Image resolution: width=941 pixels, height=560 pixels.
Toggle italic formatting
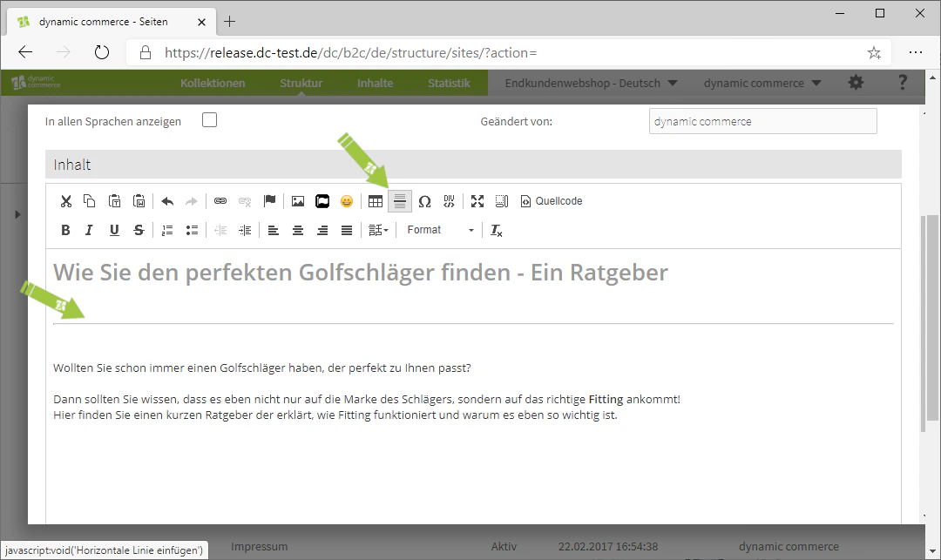(89, 230)
